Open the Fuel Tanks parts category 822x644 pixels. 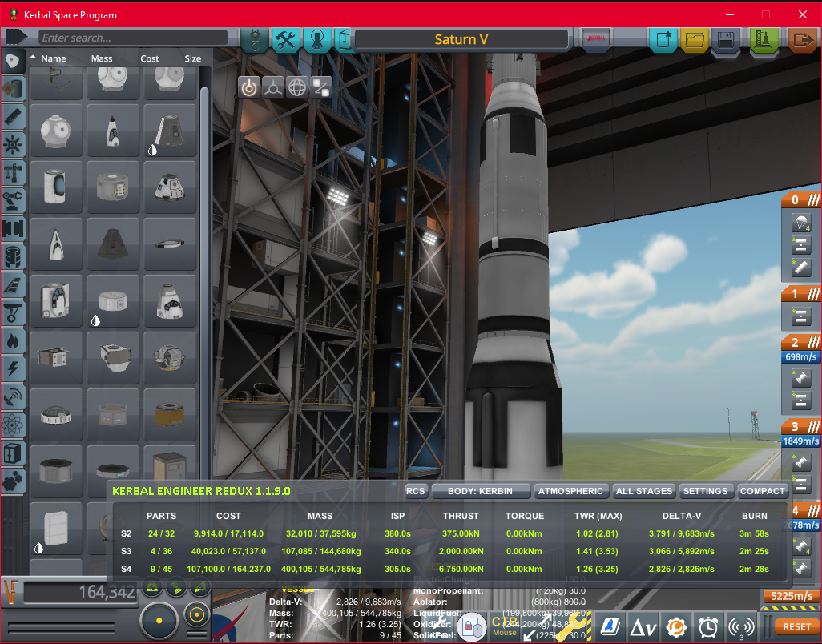13,88
